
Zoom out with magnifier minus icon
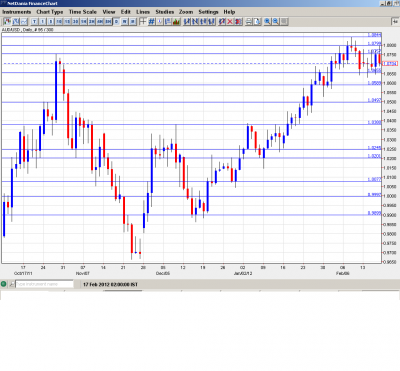[276, 22]
